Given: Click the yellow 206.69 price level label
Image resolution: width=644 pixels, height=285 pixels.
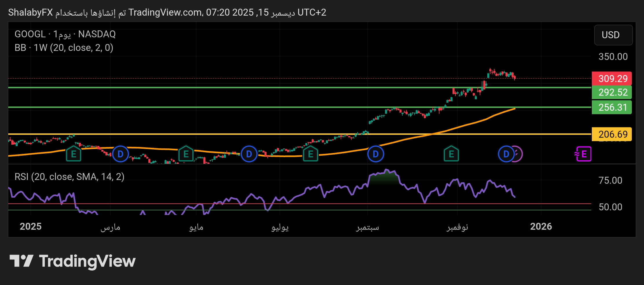Looking at the screenshot, I should 612,134.
